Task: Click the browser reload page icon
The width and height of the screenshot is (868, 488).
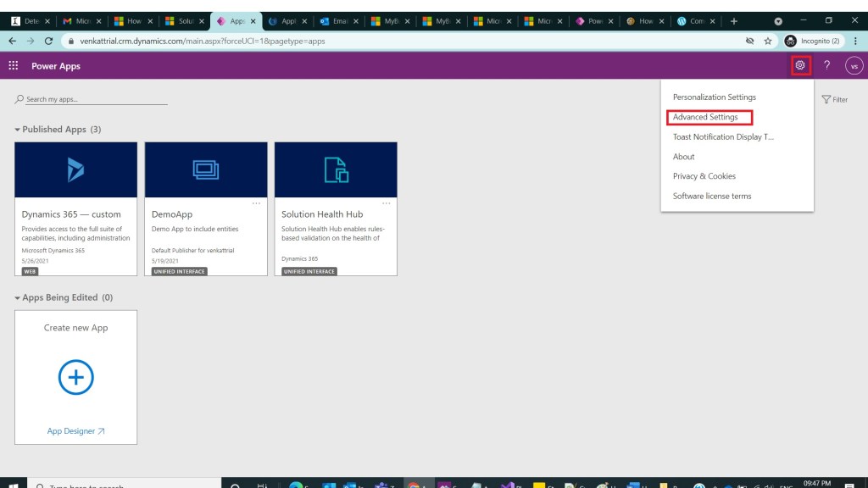Action: 48,41
